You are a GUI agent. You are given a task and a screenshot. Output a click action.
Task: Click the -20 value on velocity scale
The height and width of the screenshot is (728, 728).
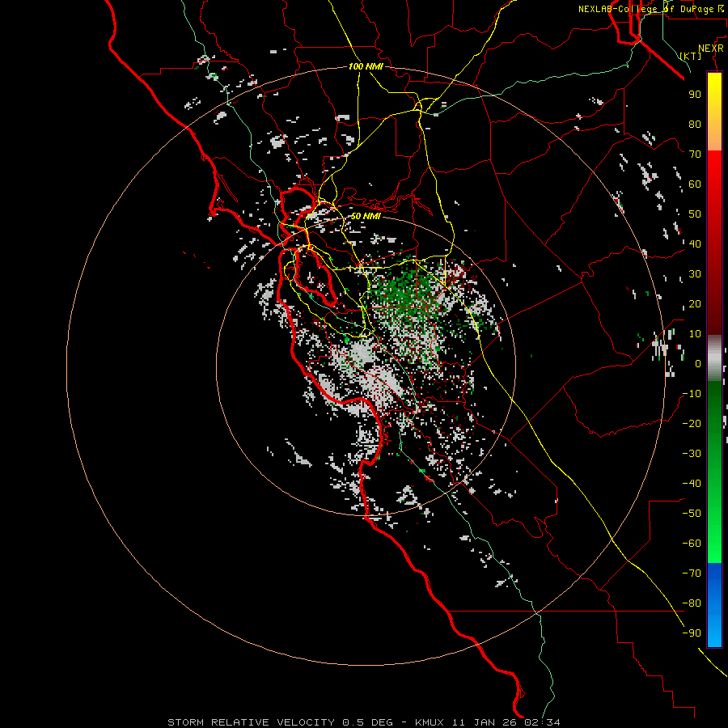(x=692, y=423)
